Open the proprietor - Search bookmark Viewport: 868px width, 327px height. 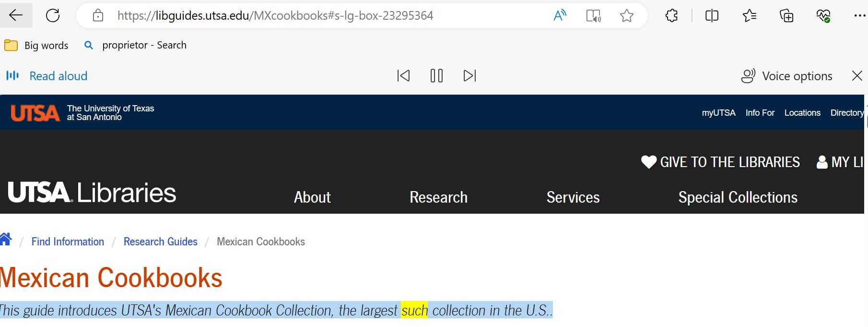pyautogui.click(x=135, y=45)
